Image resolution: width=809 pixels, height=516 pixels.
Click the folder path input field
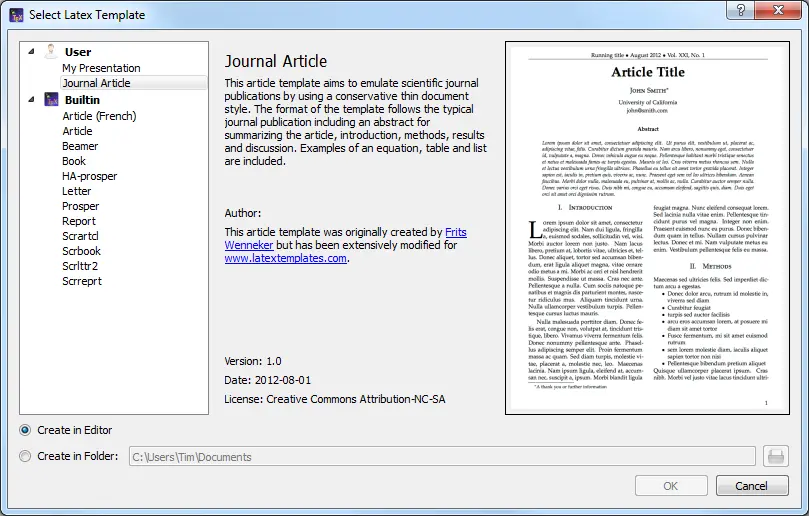point(440,457)
